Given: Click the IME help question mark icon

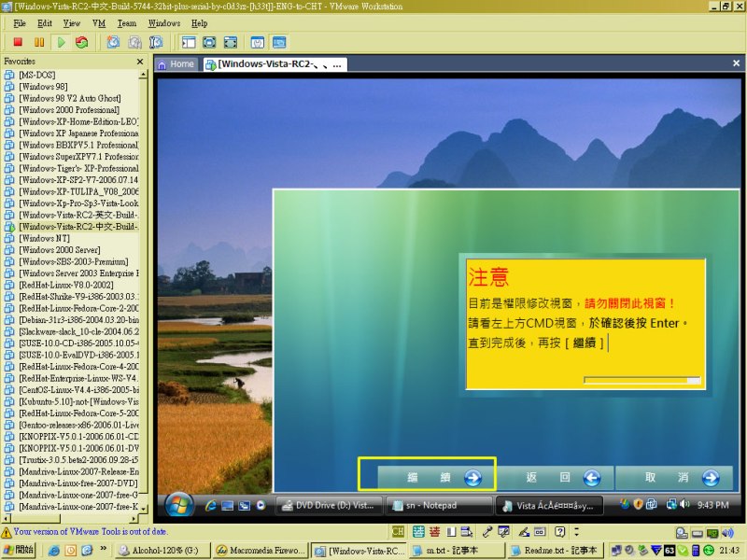Looking at the screenshot, I should tap(559, 532).
